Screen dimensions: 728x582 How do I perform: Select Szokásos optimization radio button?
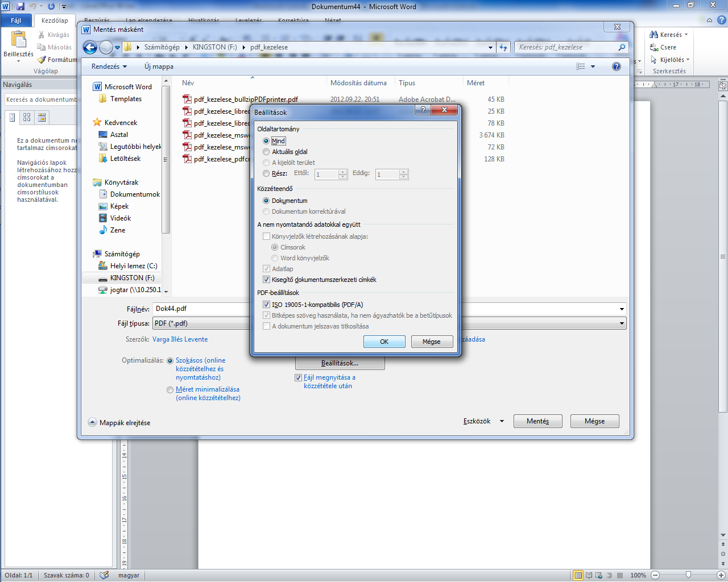pos(170,361)
